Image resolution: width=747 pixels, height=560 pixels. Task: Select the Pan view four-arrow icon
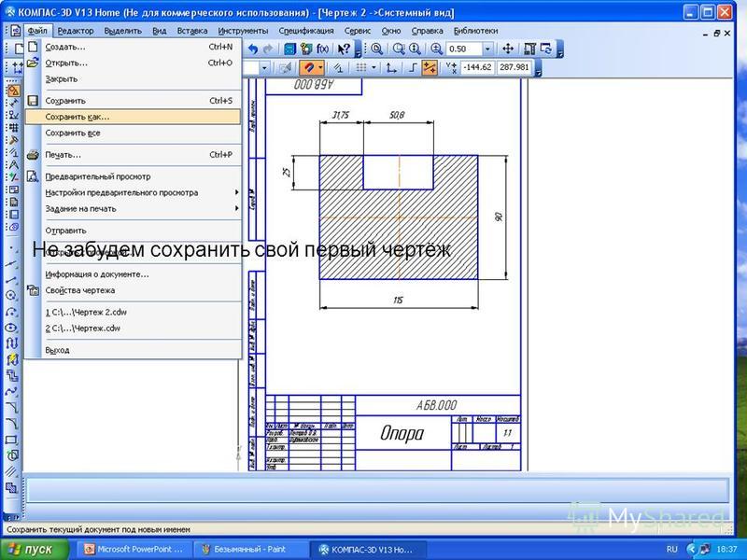click(x=508, y=49)
